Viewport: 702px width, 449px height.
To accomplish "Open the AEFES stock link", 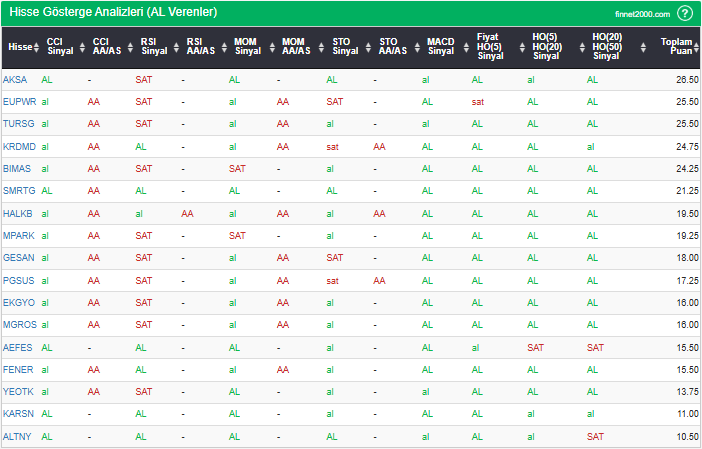I will [17, 347].
